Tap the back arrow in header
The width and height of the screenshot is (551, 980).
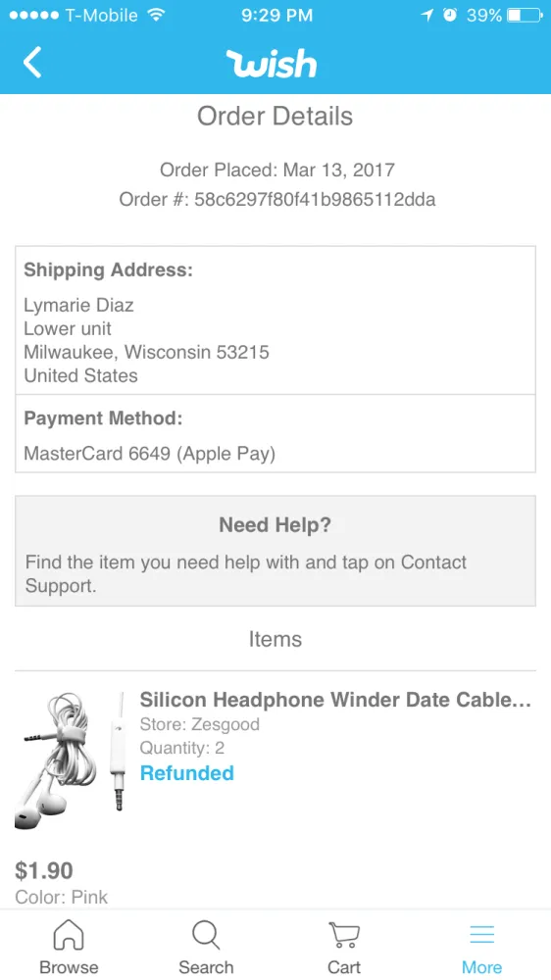tap(32, 63)
